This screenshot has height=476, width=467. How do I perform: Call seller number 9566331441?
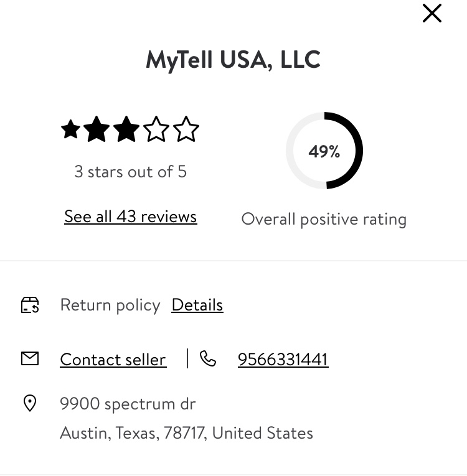[283, 360]
